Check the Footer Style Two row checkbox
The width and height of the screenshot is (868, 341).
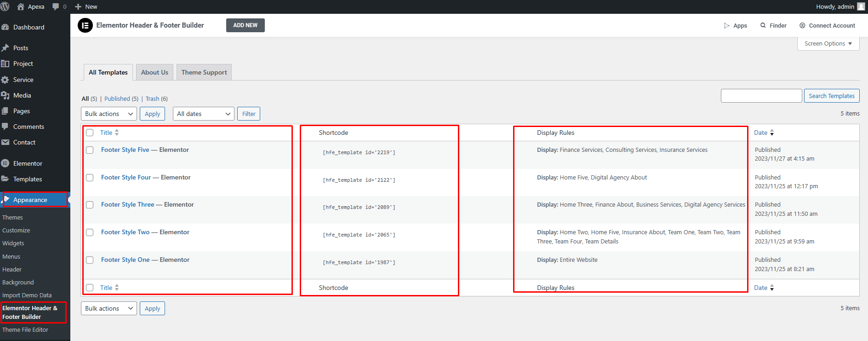pos(90,232)
